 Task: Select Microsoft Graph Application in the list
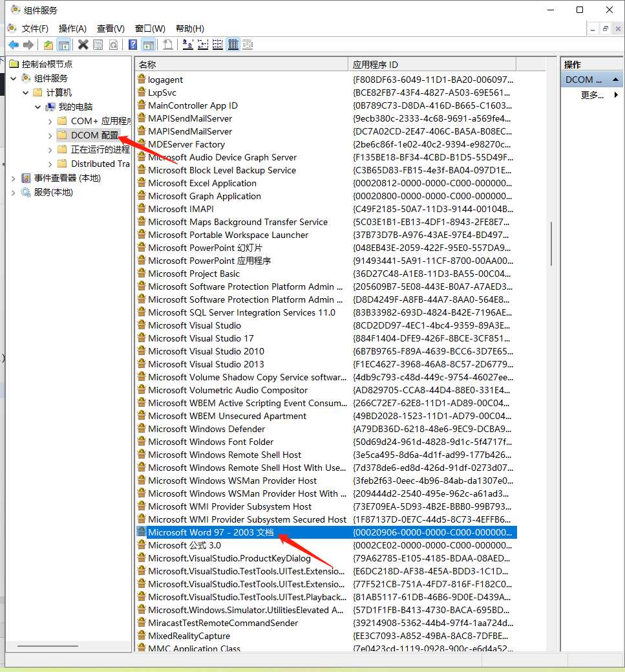(204, 196)
